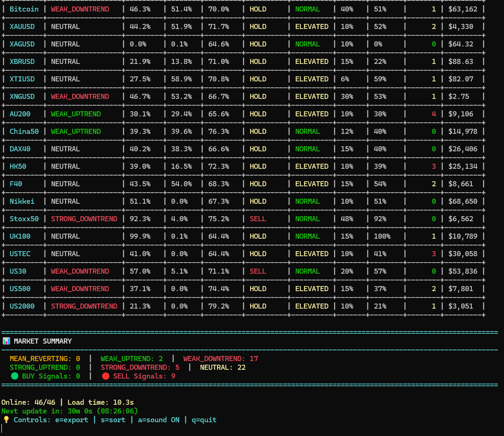Select the AU200 symbol cell
The image size is (504, 436).
(x=20, y=114)
